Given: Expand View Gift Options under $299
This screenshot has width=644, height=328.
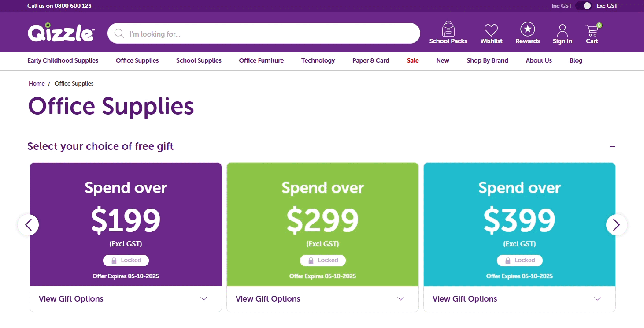Looking at the screenshot, I should tap(322, 299).
